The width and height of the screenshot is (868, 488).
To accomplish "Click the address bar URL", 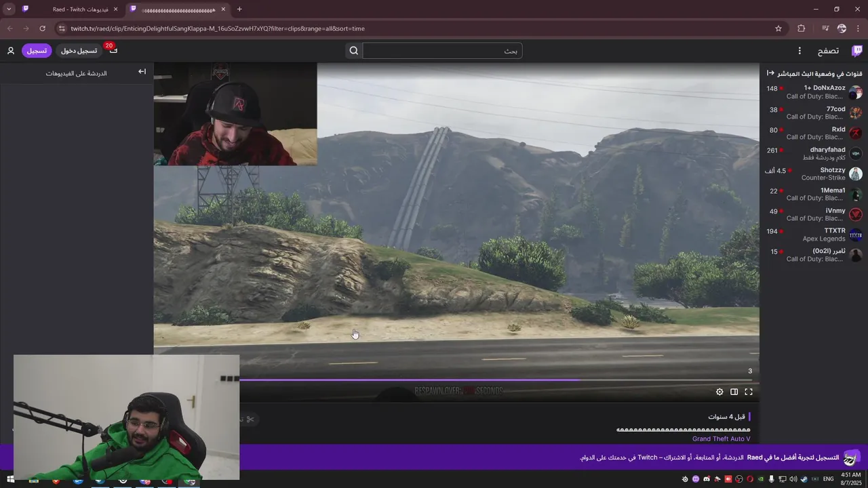I will (218, 28).
